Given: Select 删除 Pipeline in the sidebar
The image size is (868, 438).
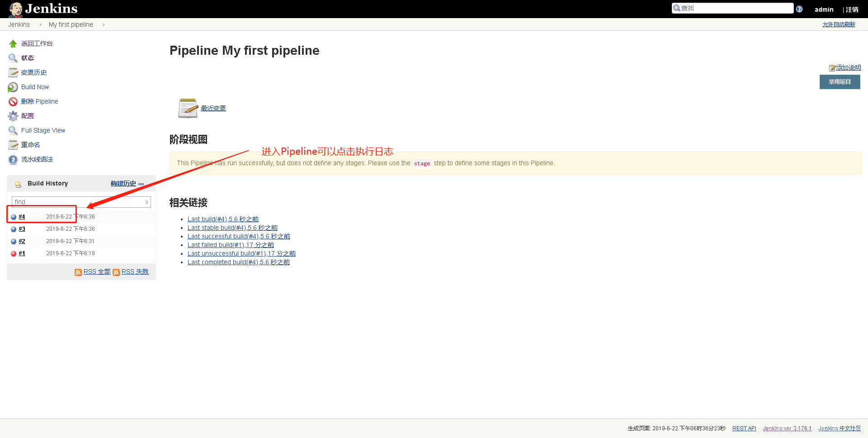Looking at the screenshot, I should (x=40, y=101).
